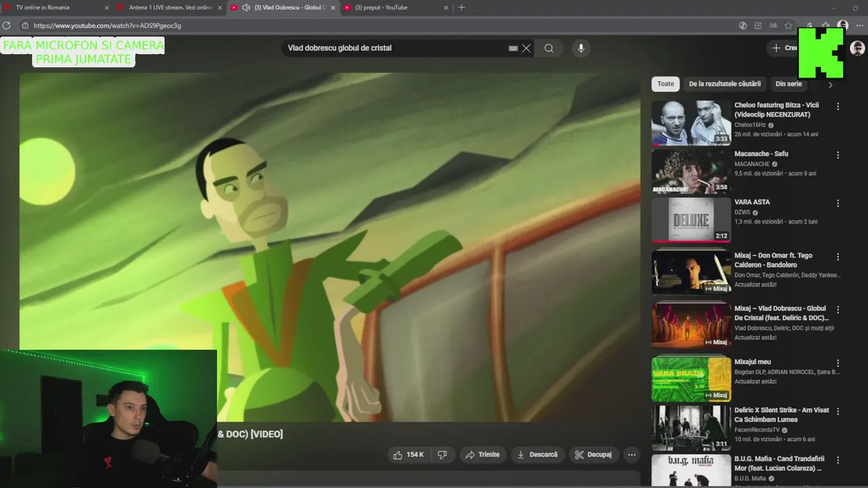The width and height of the screenshot is (868, 488).
Task: Close the TV online in Romania tab
Action: (107, 8)
